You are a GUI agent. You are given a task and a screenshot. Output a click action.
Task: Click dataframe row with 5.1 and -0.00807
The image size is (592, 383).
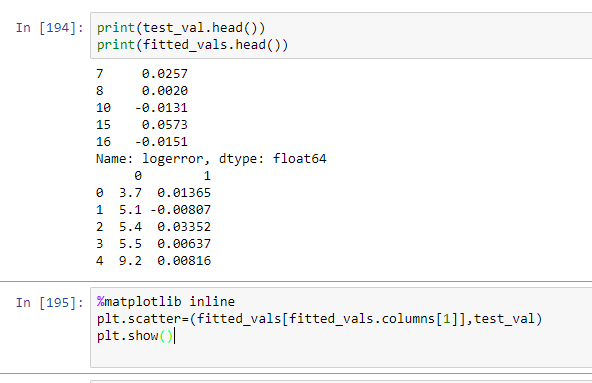153,209
